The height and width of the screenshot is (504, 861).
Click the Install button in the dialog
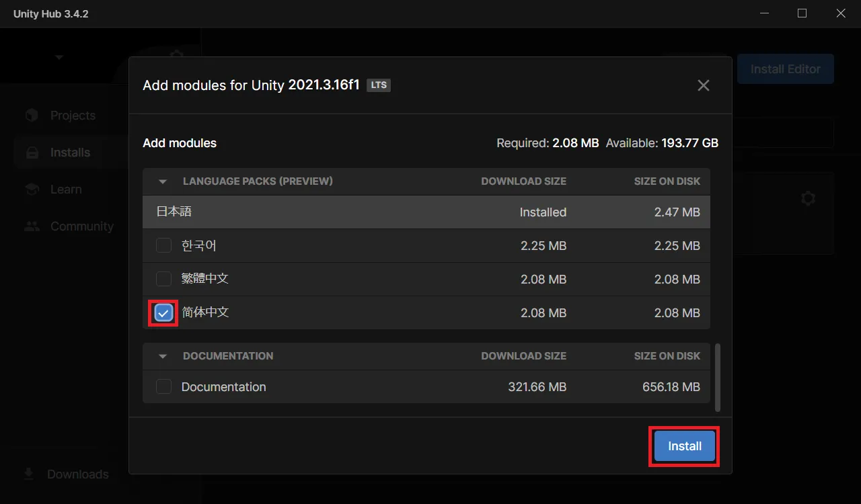(685, 446)
